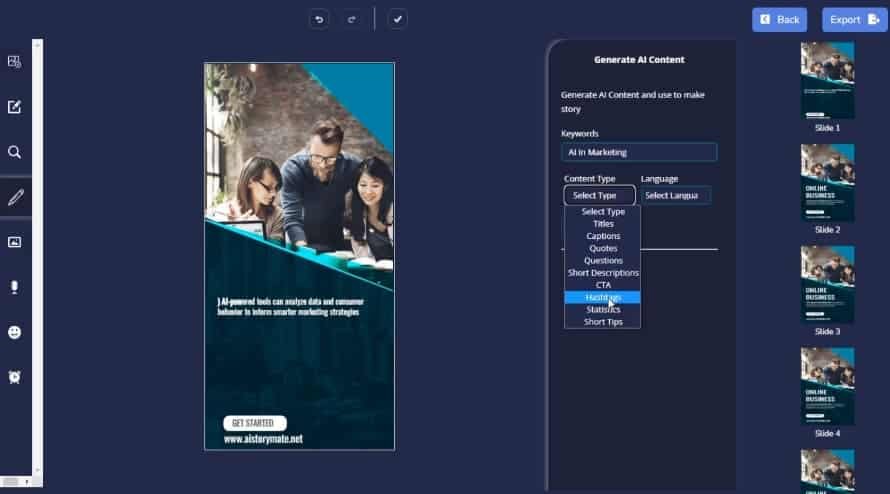This screenshot has width=890, height=494.
Task: Open the smiley emoji icon
Action: click(x=15, y=332)
